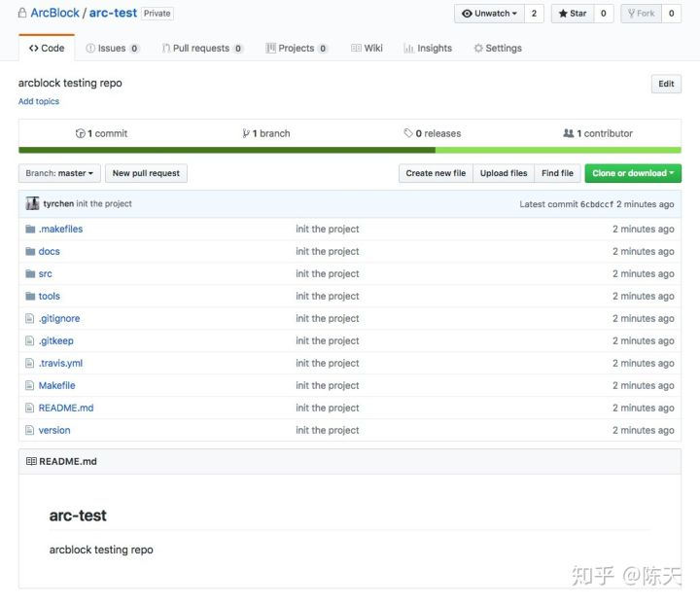This screenshot has height=605, width=700.
Task: Click the Makefile file icon
Action: [x=30, y=385]
